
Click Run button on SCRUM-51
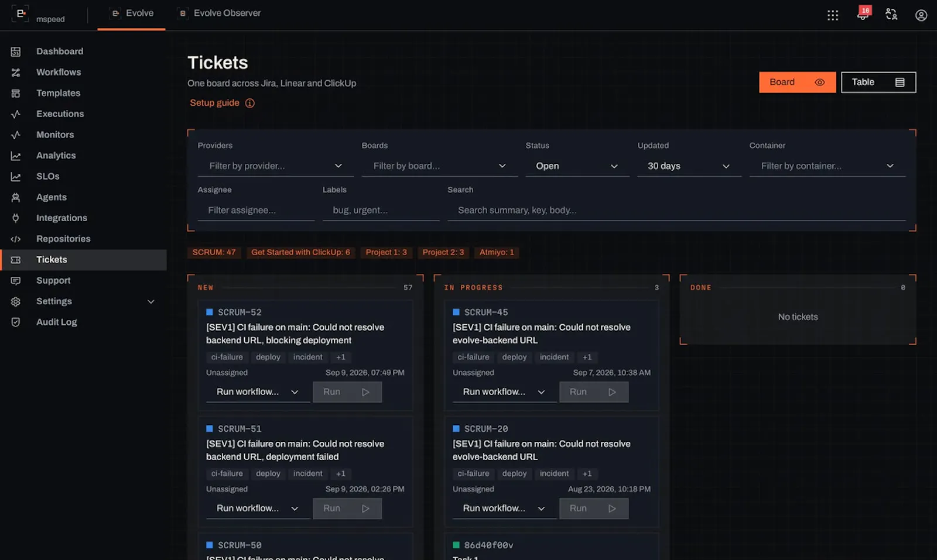pyautogui.click(x=347, y=509)
